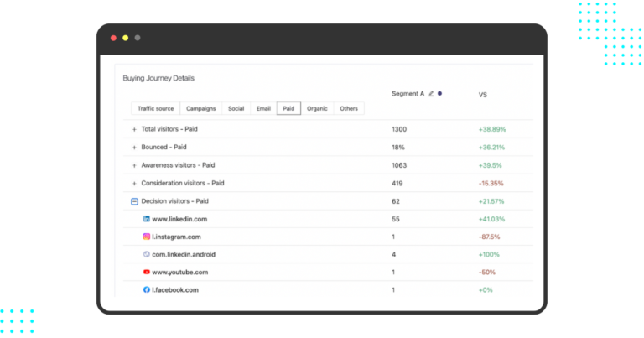Click the yellow minimize window button
The width and height of the screenshot is (644, 338).
click(x=126, y=38)
